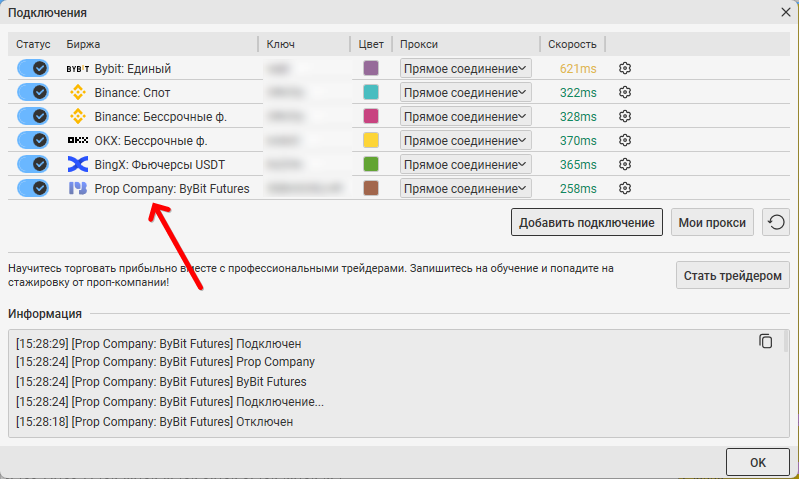The width and height of the screenshot is (799, 479).
Task: Confirm with the OK button
Action: point(757,462)
